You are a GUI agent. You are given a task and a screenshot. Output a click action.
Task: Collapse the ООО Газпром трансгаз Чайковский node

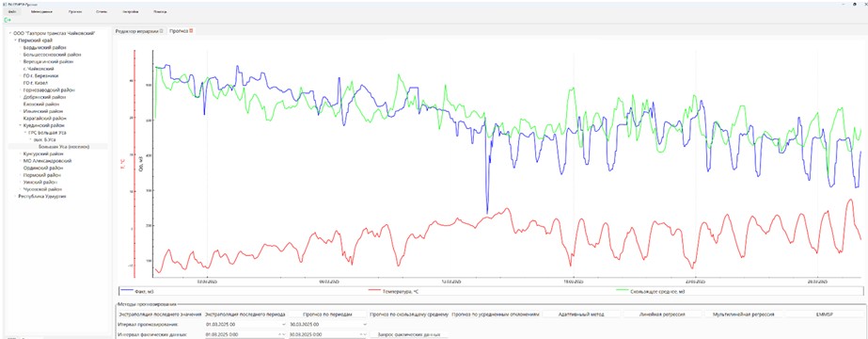(x=10, y=33)
